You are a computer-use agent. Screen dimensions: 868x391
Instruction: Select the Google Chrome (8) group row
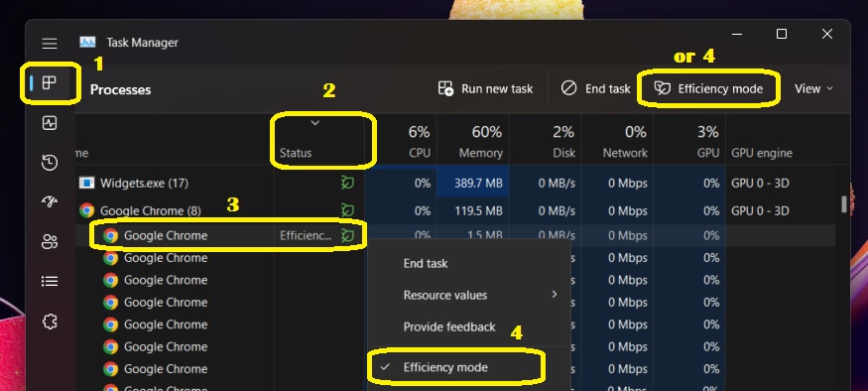(x=454, y=210)
